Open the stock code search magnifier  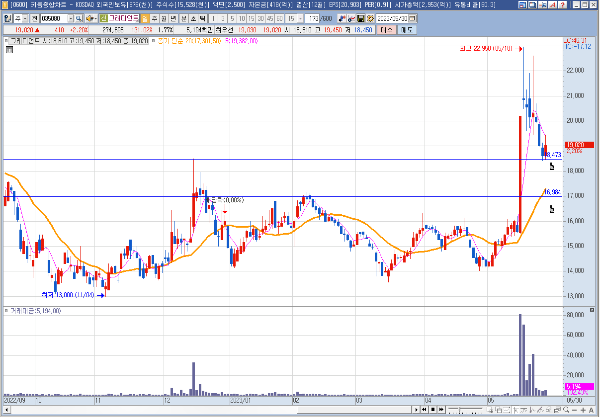pyautogui.click(x=78, y=19)
